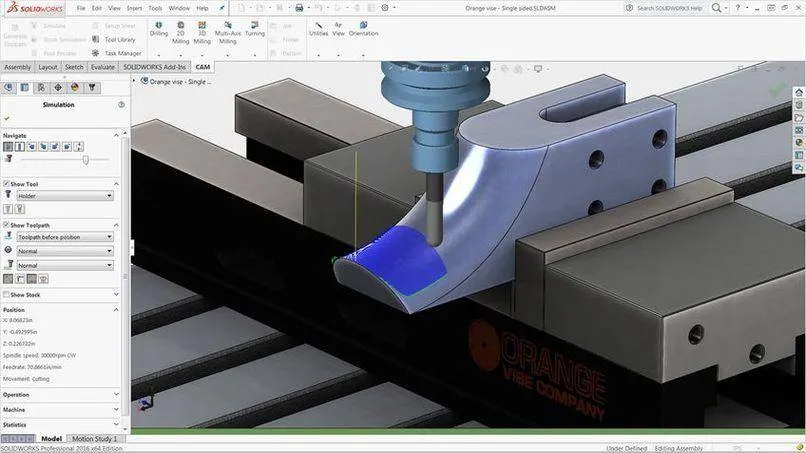This screenshot has width=806, height=453.
Task: Enable the Show Stock checkbox
Action: point(6,295)
